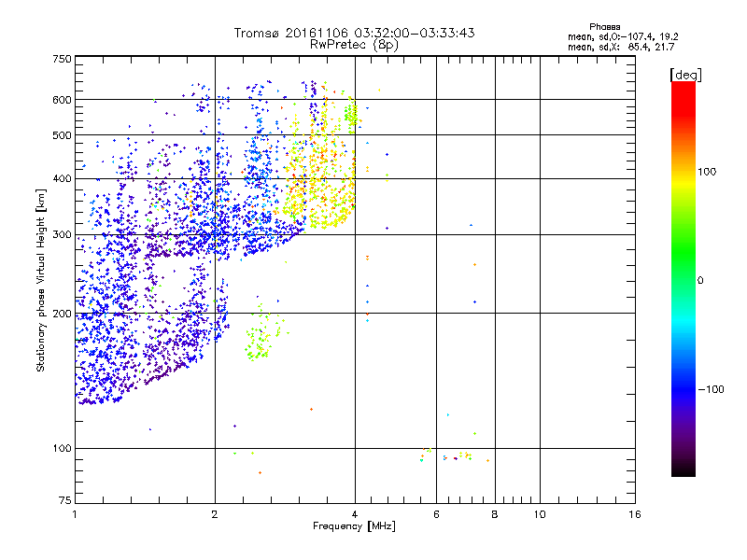This screenshot has height=560, width=747.
Task: Click the '[deg]' colorbar unit label
Action: tap(685, 75)
